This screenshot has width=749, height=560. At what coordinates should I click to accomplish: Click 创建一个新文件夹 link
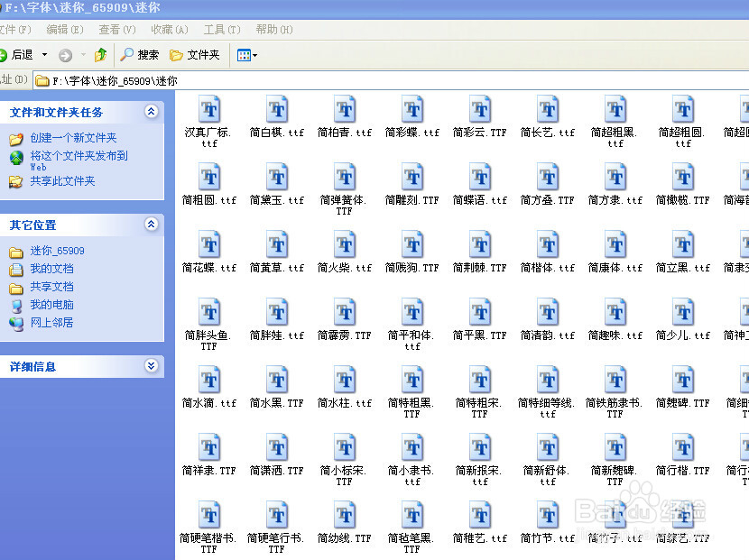[x=74, y=138]
